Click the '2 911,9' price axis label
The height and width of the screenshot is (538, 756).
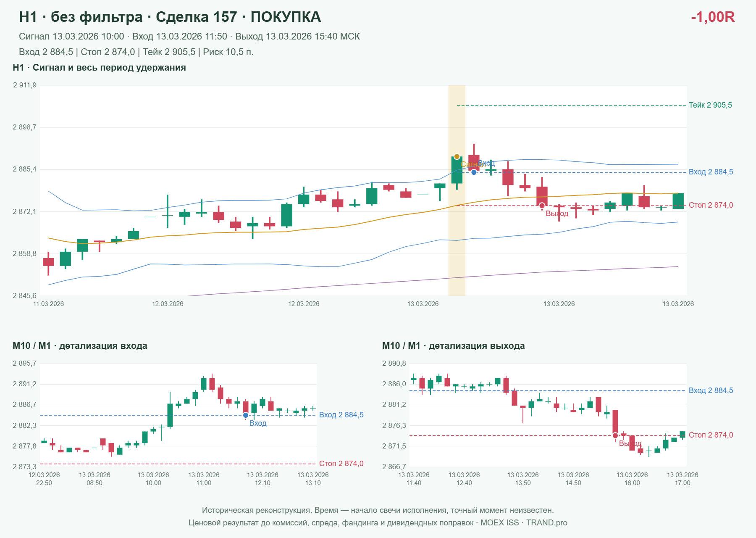coord(25,85)
